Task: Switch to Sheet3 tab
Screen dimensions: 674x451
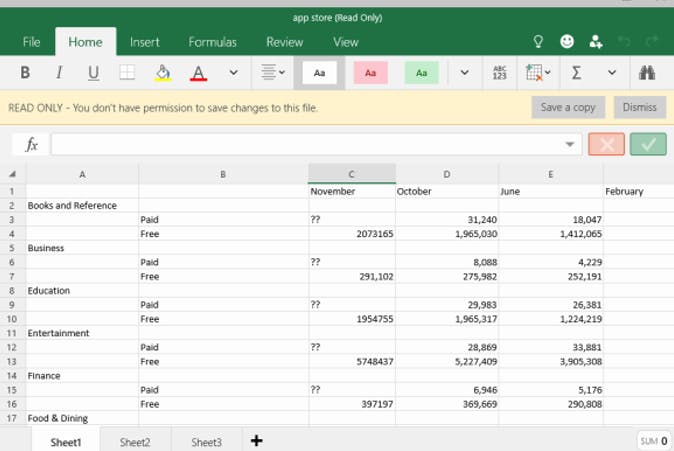Action: tap(206, 442)
